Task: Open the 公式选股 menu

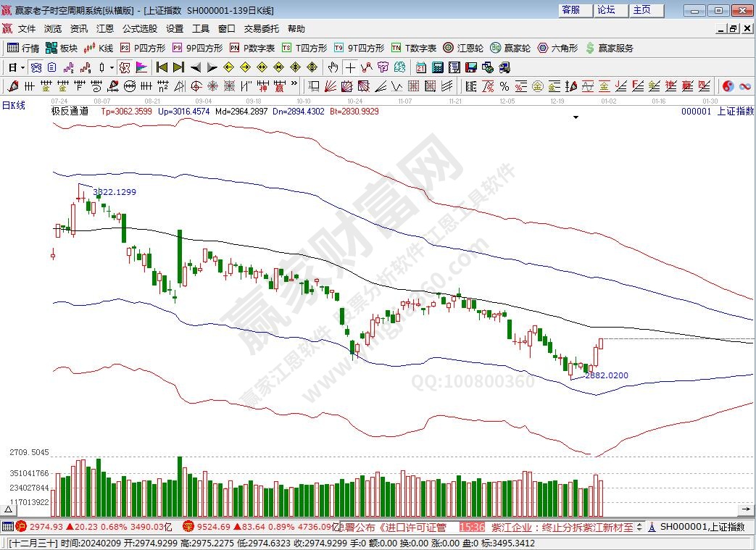Action: pos(140,29)
